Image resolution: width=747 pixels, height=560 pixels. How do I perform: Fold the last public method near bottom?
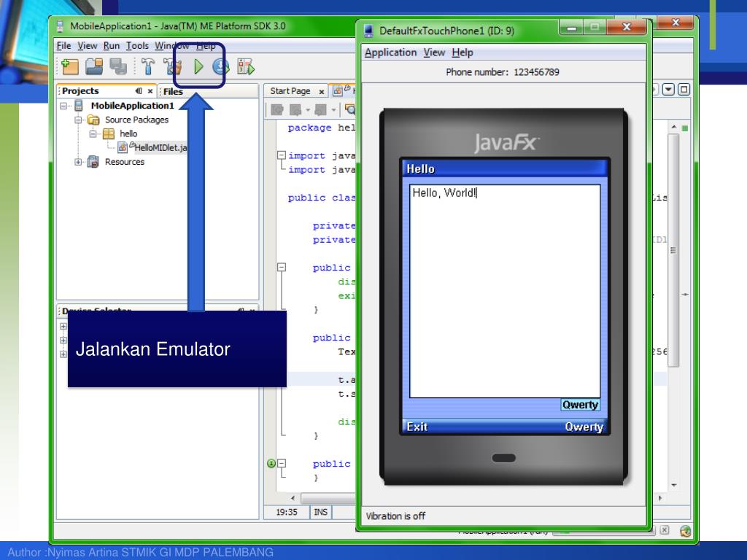tap(282, 463)
